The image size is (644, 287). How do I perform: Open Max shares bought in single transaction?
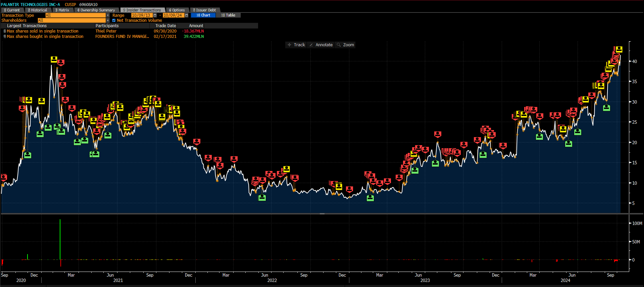tap(45, 37)
